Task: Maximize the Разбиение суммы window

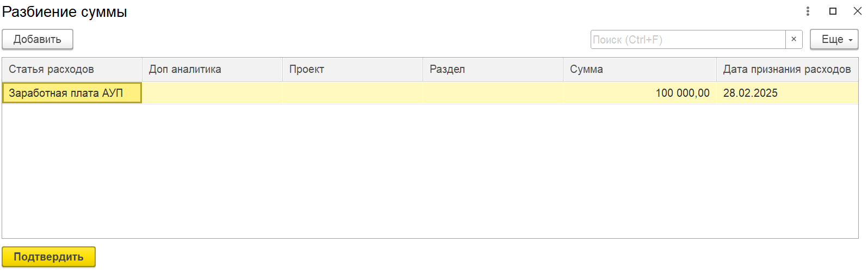Action: tap(833, 11)
